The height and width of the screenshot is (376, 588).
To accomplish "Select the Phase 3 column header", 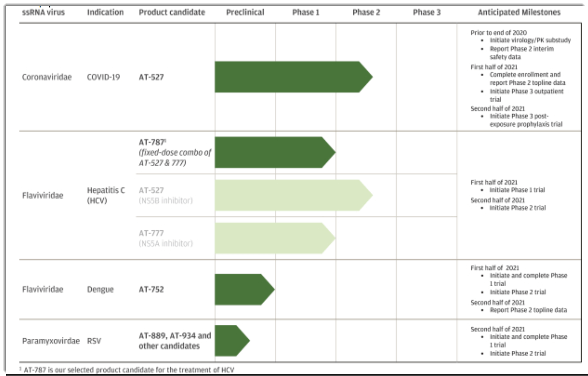I will (x=426, y=12).
